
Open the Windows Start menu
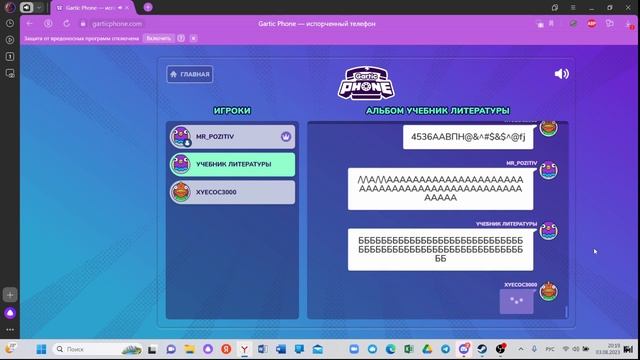[x=41, y=349]
